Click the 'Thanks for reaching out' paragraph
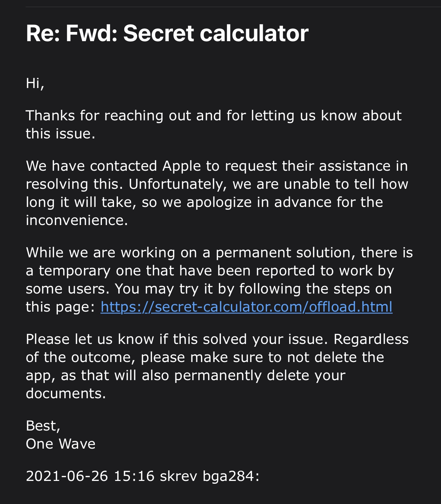The image size is (441, 504). pos(214,125)
